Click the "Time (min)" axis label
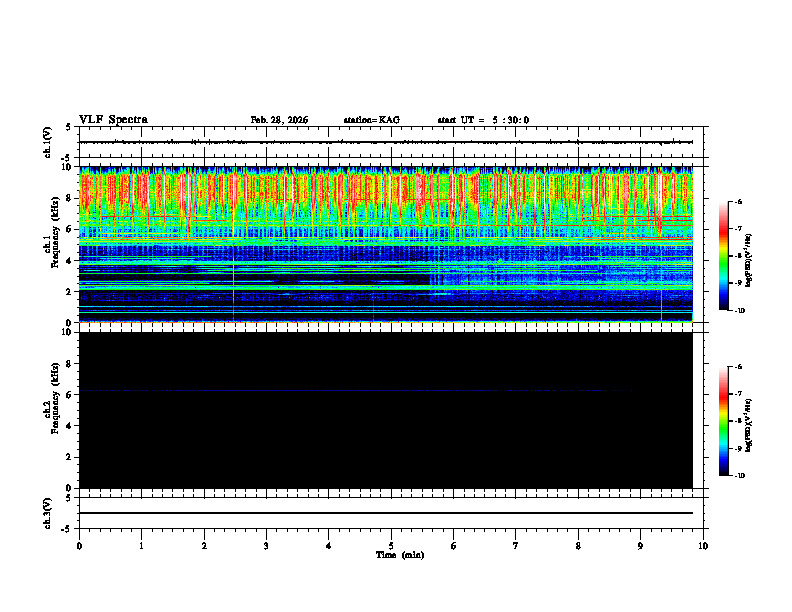The height and width of the screenshot is (612, 792). [400, 555]
